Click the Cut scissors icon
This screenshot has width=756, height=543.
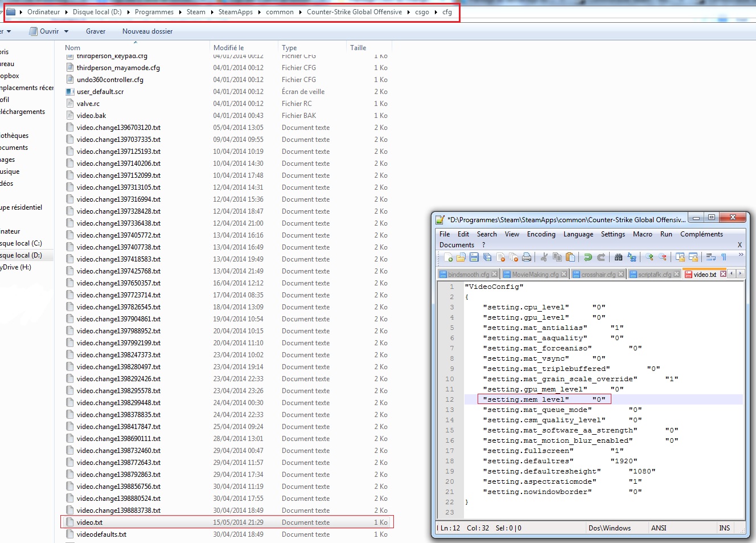pyautogui.click(x=544, y=258)
